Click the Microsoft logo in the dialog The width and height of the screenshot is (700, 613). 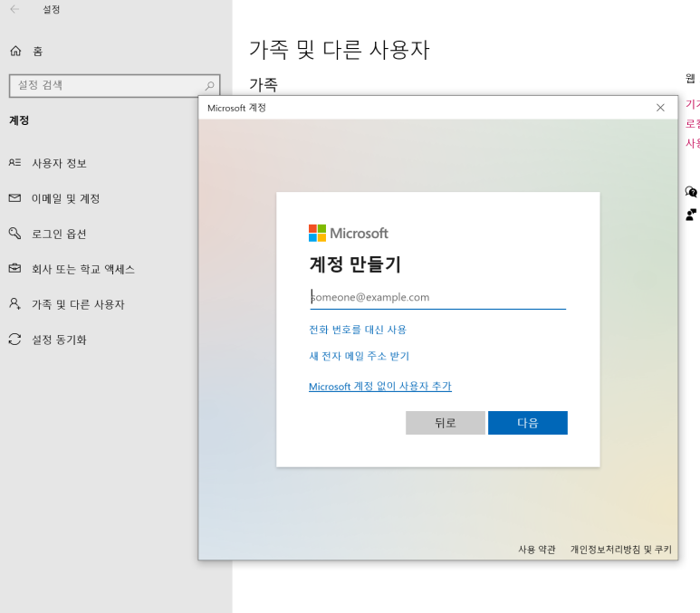coord(349,233)
